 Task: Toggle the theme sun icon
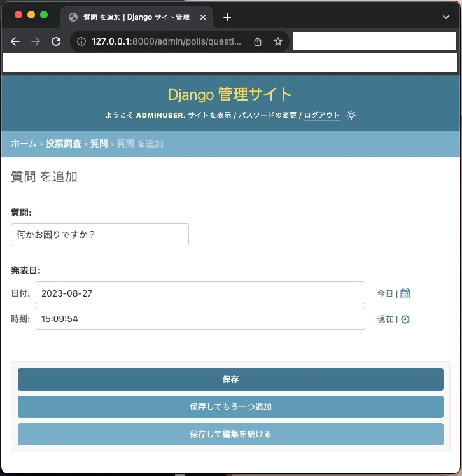pyautogui.click(x=351, y=115)
